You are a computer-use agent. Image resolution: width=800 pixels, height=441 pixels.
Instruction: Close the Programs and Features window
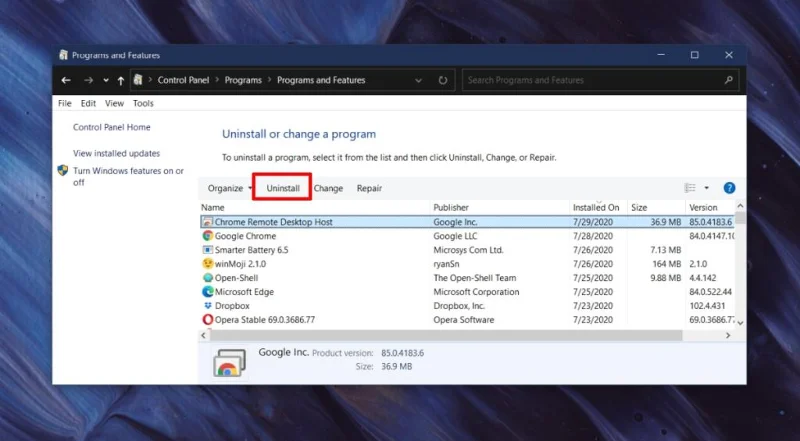[x=729, y=55]
